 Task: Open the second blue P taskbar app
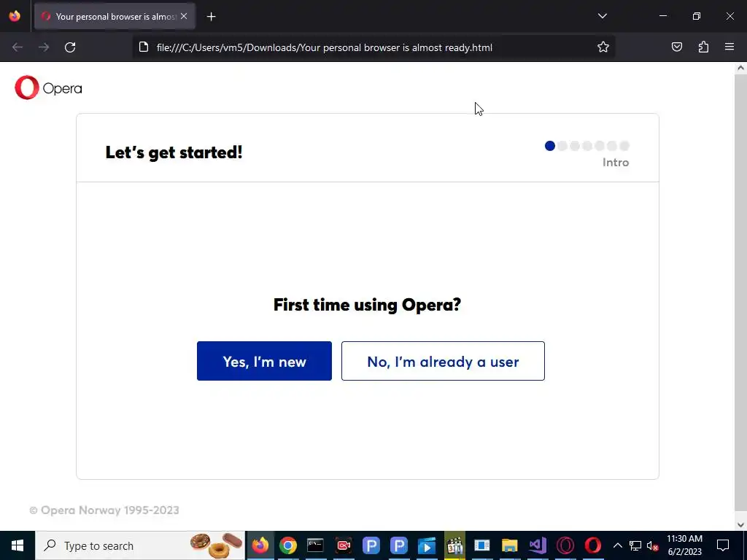[x=399, y=545]
